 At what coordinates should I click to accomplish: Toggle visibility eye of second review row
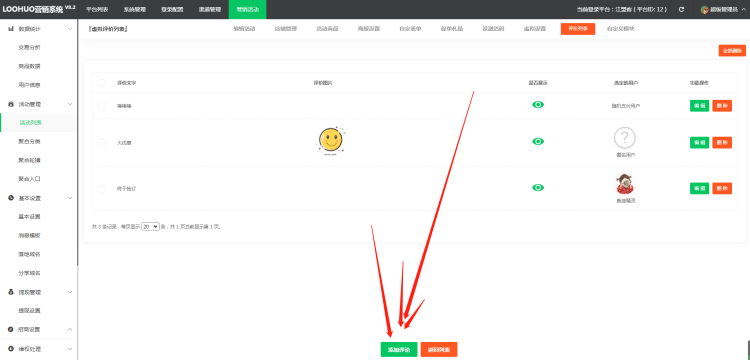pos(538,142)
